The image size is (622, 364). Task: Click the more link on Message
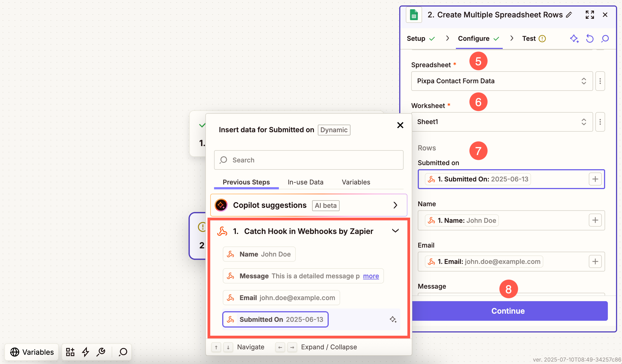(x=371, y=276)
